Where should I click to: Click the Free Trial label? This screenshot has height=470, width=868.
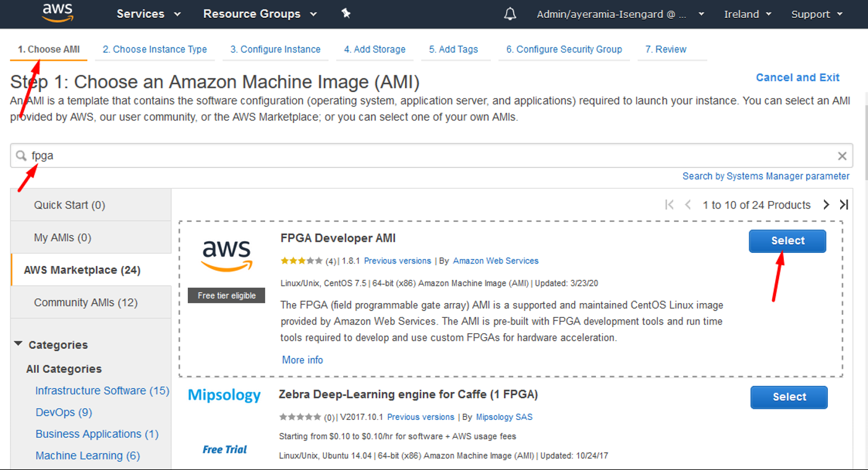coord(224,450)
